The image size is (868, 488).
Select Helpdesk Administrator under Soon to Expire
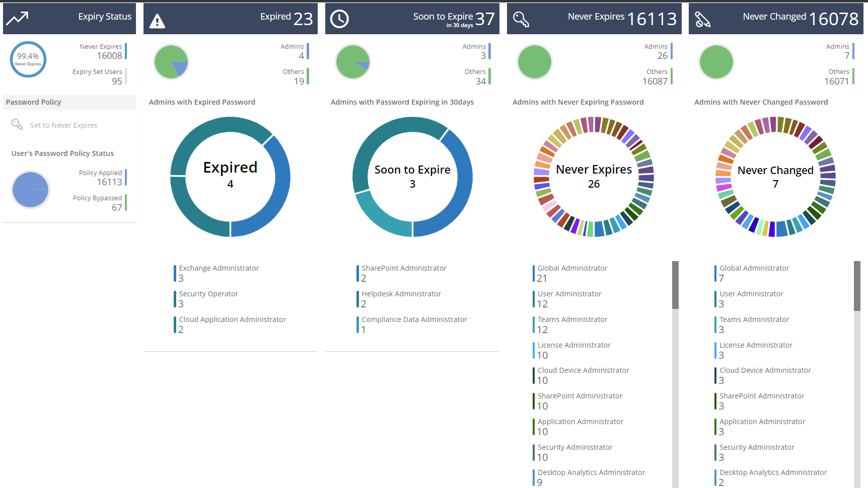click(x=401, y=294)
